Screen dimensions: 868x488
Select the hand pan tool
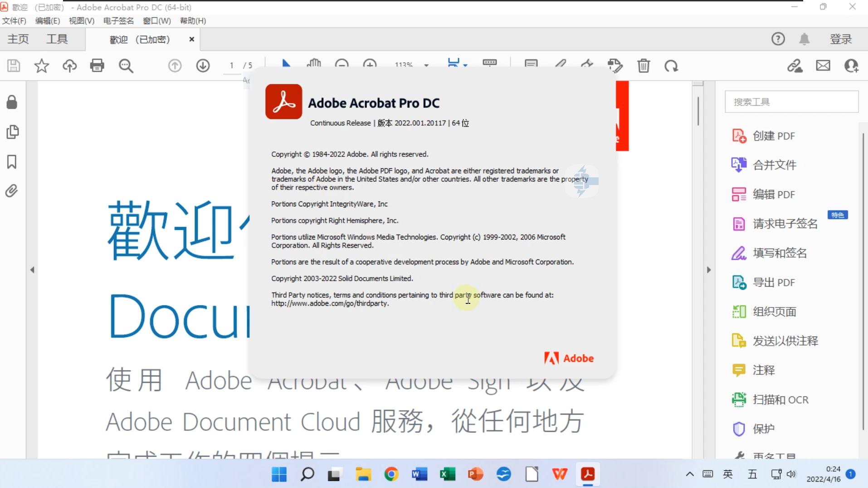click(314, 65)
